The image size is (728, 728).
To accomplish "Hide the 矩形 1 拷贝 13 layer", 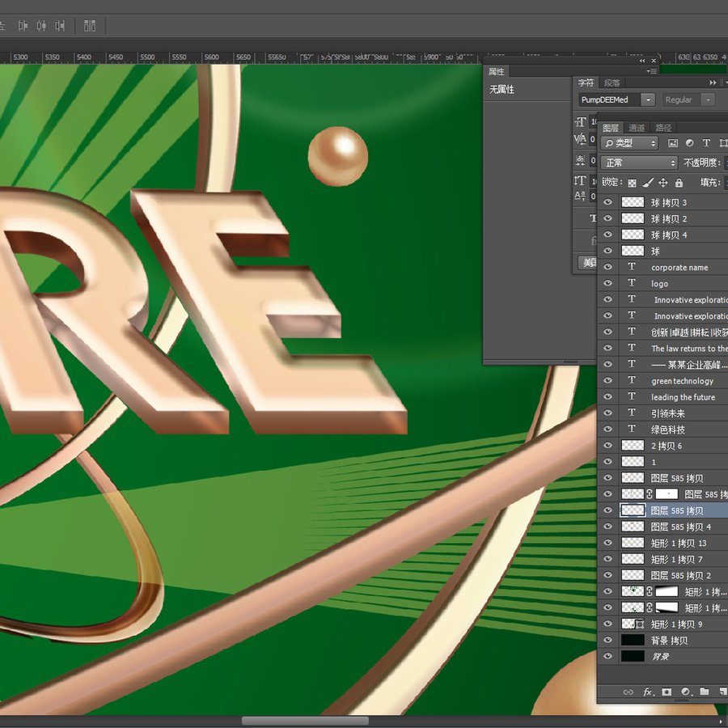I will point(607,543).
